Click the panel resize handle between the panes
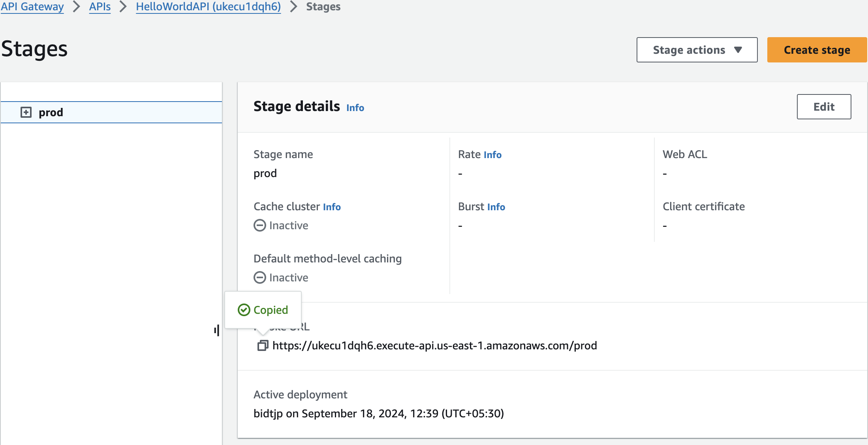Image resolution: width=868 pixels, height=445 pixels. [217, 330]
